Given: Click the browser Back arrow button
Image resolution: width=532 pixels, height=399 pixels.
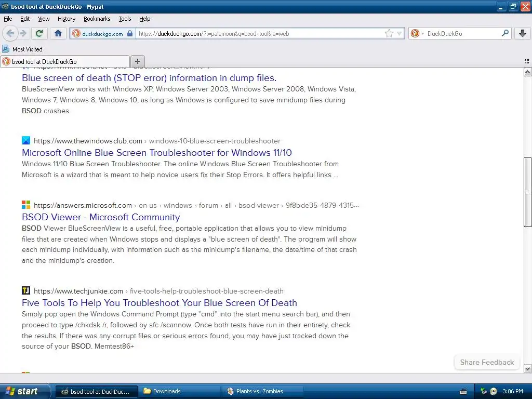Looking at the screenshot, I should pos(10,33).
